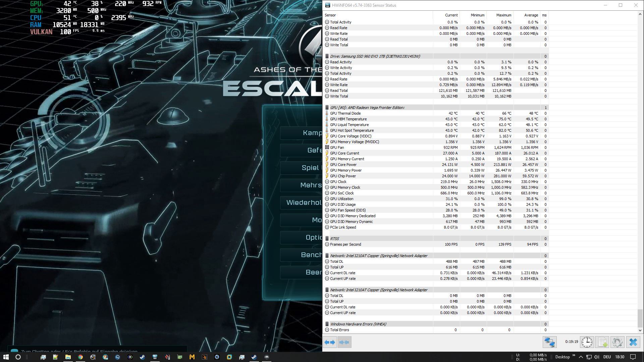Select PCIe Link Speed row
The width and height of the screenshot is (644, 362).
(436, 227)
